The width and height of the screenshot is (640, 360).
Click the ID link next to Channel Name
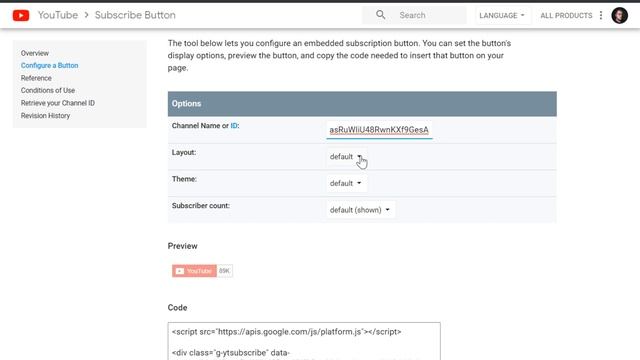pyautogui.click(x=234, y=126)
